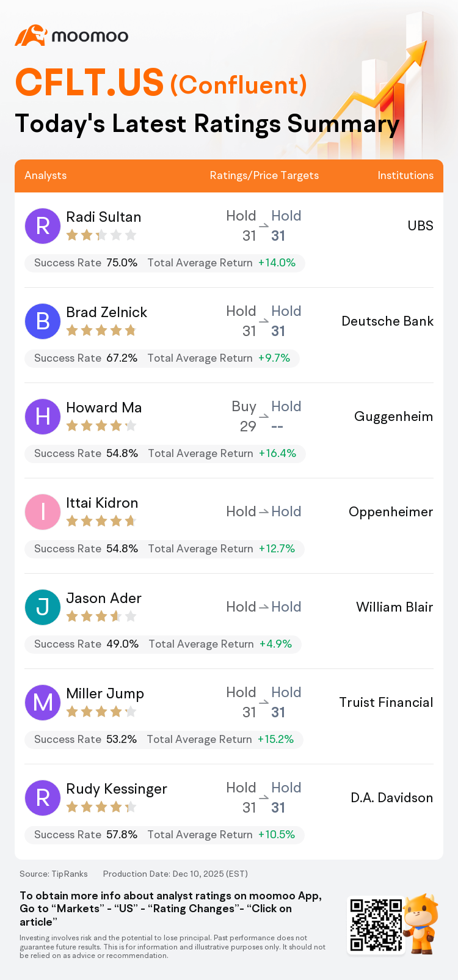Open Guggenheim institution name

(393, 417)
